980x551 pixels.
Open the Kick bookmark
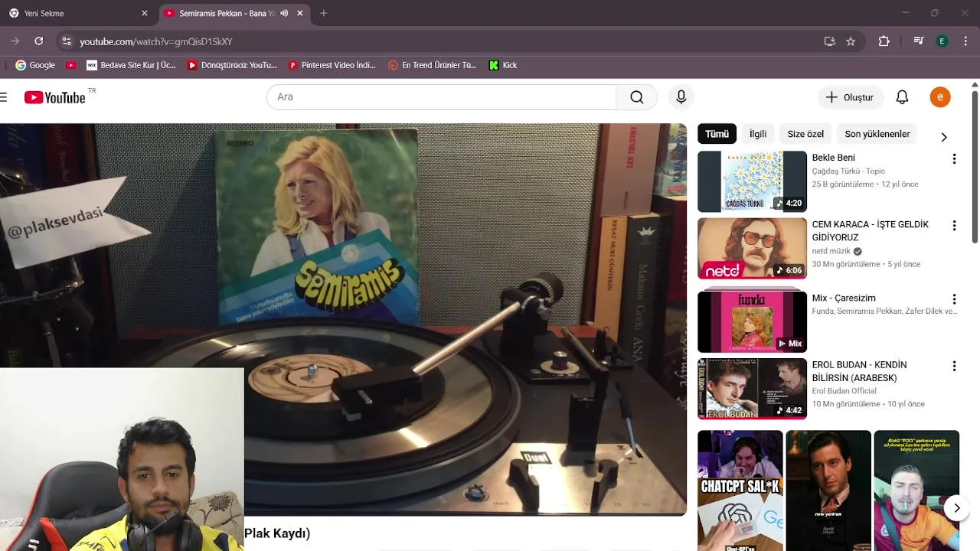(x=503, y=65)
